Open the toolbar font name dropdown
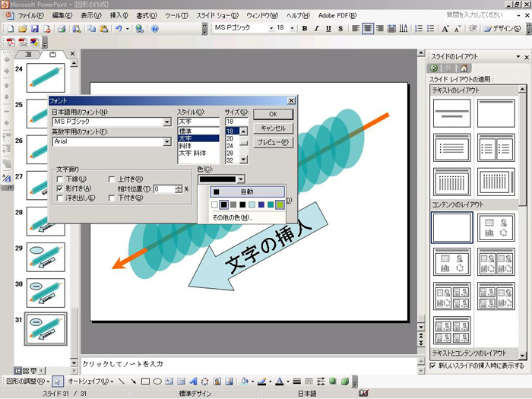 (271, 29)
